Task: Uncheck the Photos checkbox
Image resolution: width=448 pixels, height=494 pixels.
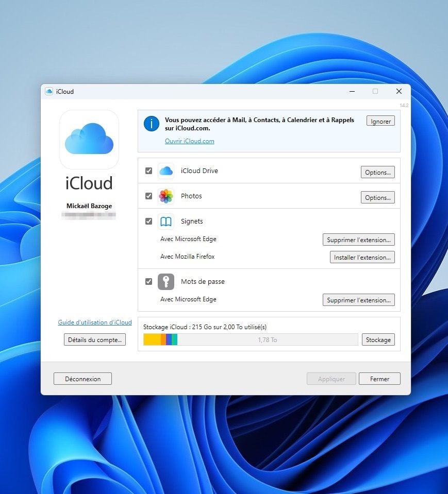Action: [x=149, y=196]
